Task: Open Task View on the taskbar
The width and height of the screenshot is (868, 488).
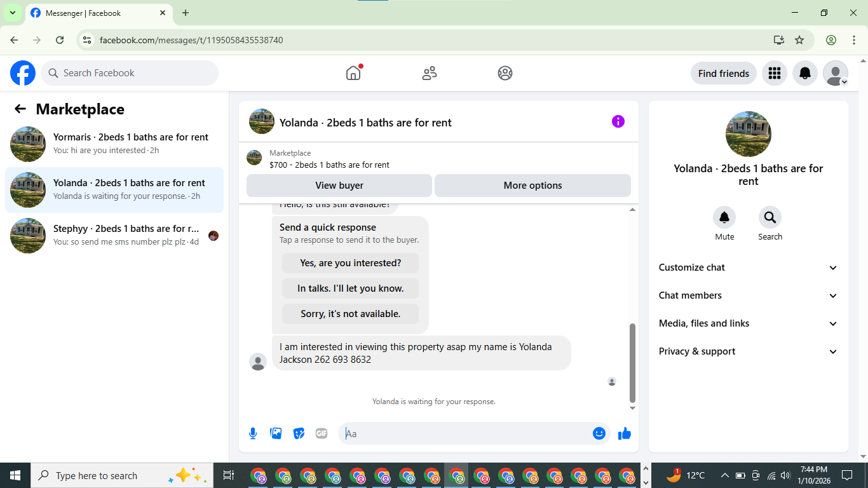Action: coord(229,475)
